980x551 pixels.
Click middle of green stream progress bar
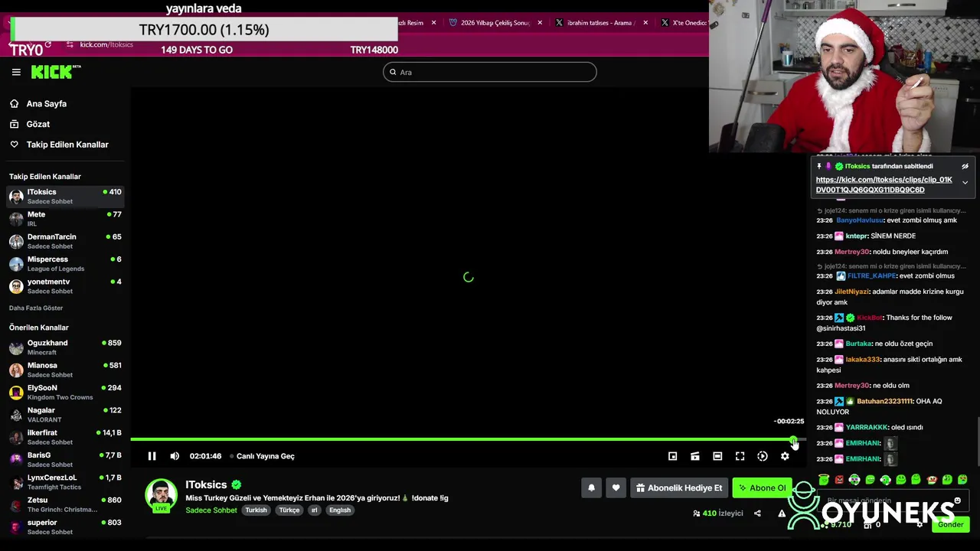[x=462, y=439]
